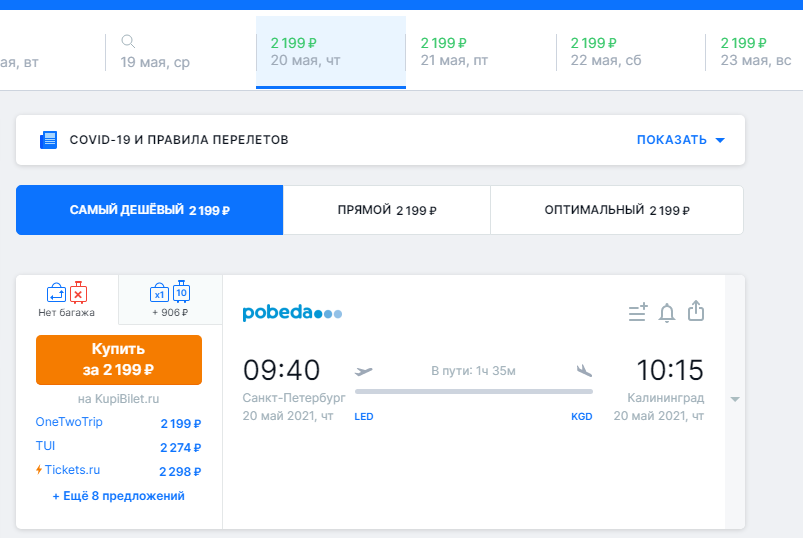Click the lightning icon beside Tickets.ru
Viewport: 803px width, 538px height.
[x=39, y=470]
